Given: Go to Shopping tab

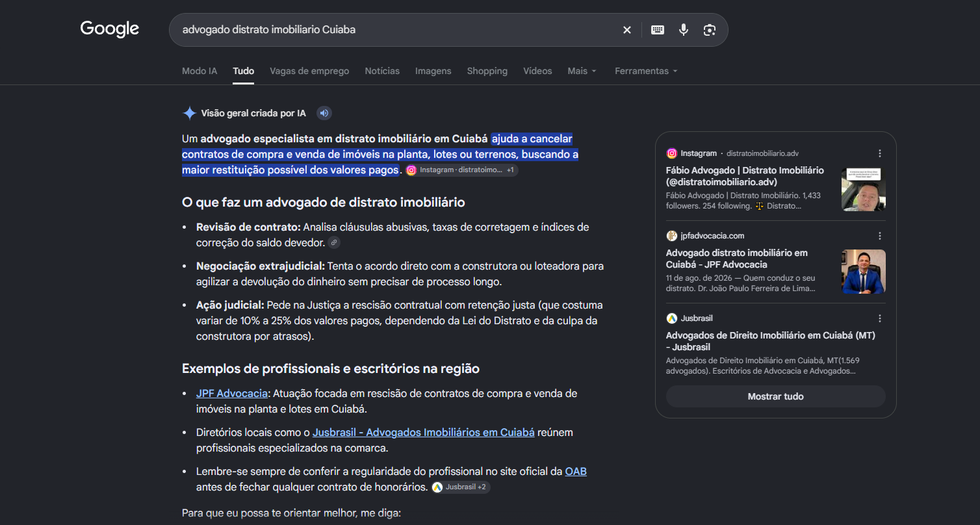Looking at the screenshot, I should click(x=487, y=71).
